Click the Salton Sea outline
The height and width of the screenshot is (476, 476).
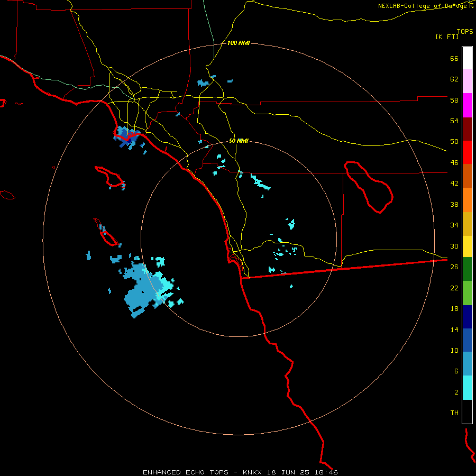[x=369, y=187]
